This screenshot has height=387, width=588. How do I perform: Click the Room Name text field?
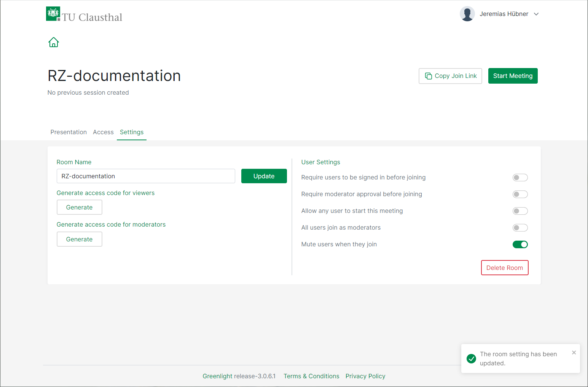[x=146, y=176]
